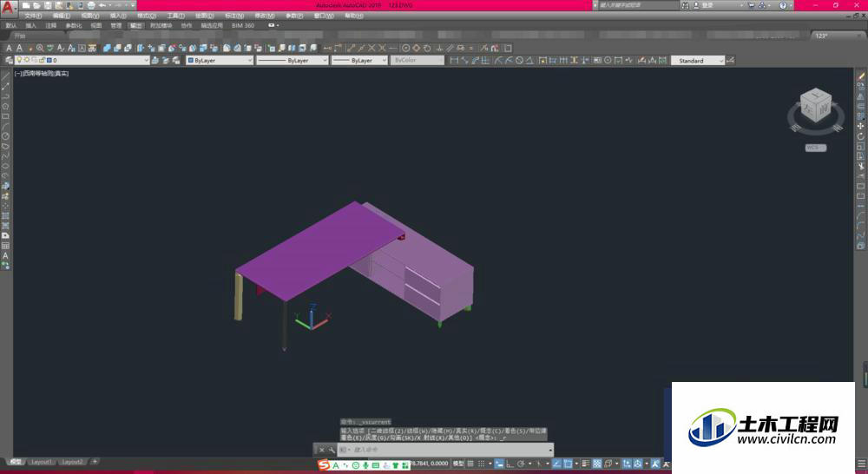Select the 开始 start tab

[x=21, y=36]
